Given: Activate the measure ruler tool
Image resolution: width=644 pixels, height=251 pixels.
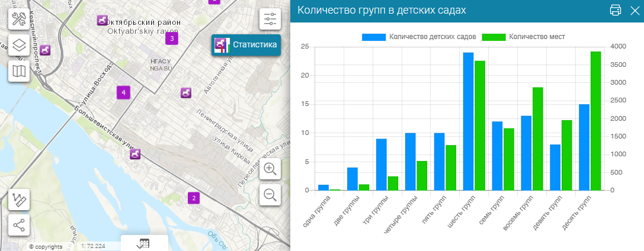Looking at the screenshot, I should tap(19, 199).
